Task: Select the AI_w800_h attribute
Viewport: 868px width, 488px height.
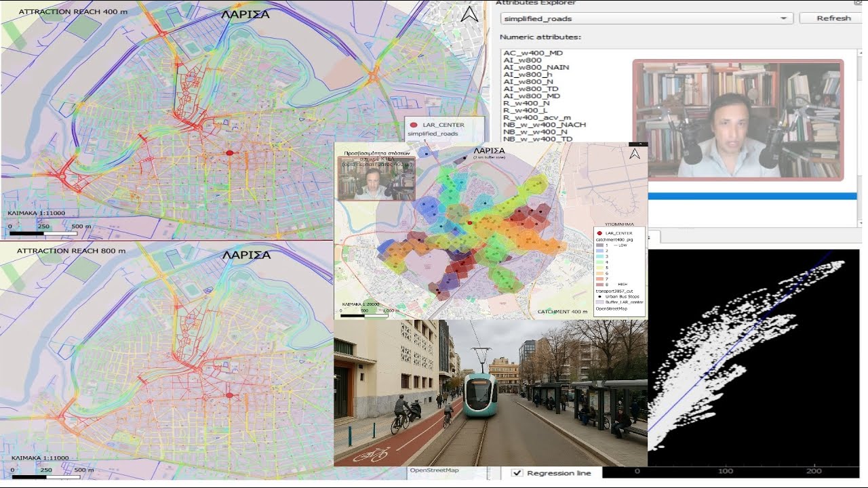Action: 528,75
